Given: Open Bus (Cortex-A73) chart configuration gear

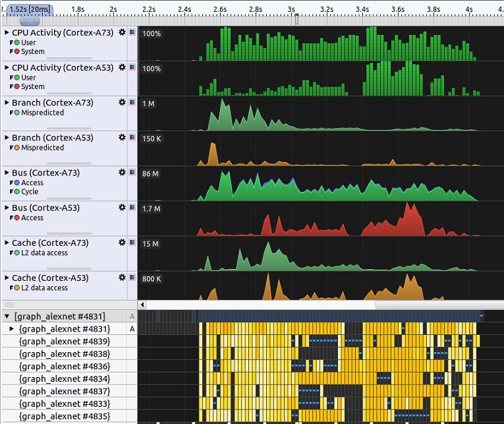Looking at the screenshot, I should click(122, 173).
